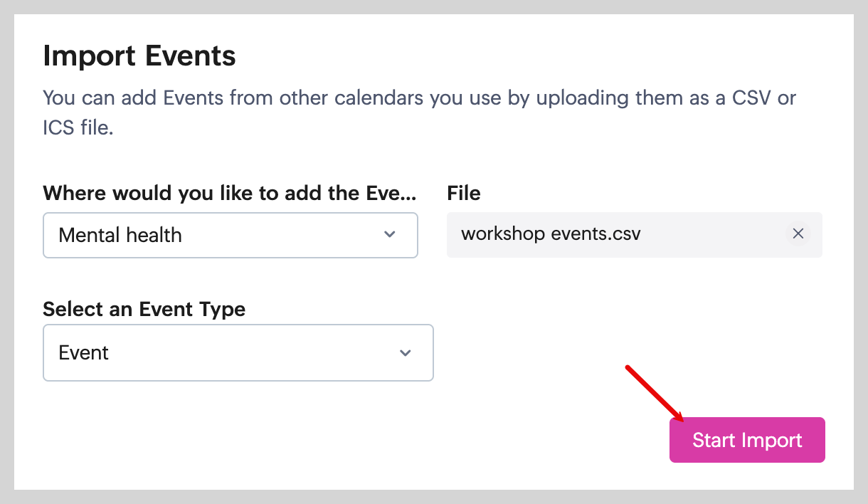Screen dimensions: 868x504
Task: Click the red arrow annotation
Action: click(x=653, y=394)
